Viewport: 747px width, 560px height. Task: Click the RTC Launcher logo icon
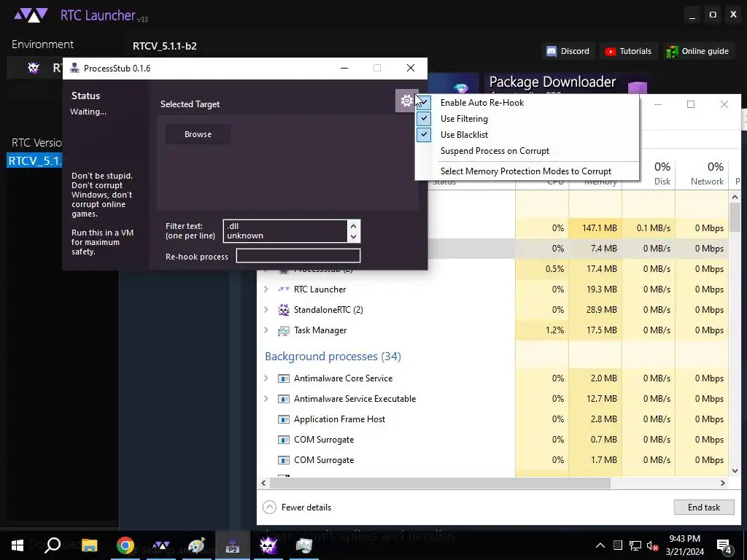[31, 15]
